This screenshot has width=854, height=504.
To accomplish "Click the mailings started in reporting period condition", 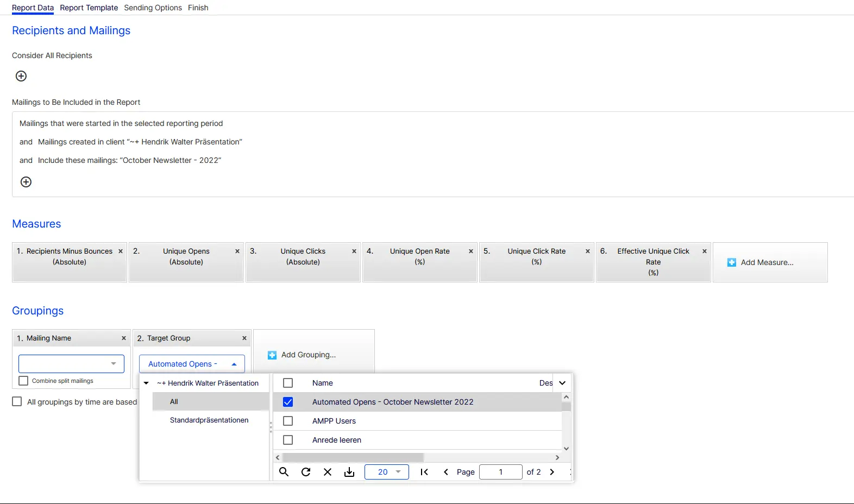I will 121,123.
